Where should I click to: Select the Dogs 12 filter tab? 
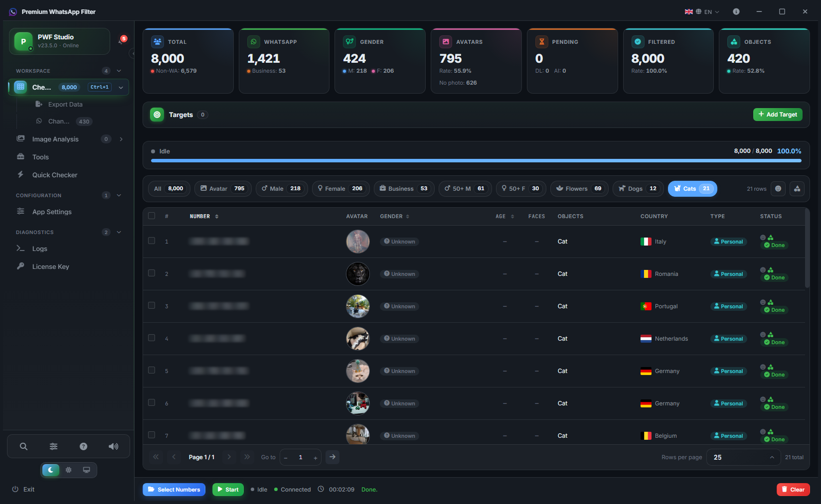tap(638, 189)
